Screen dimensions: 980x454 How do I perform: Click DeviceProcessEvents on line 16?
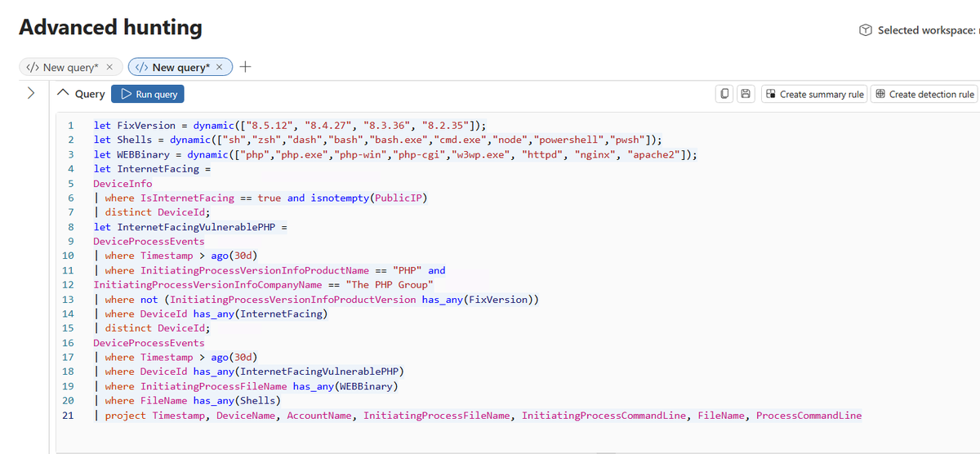tap(149, 343)
